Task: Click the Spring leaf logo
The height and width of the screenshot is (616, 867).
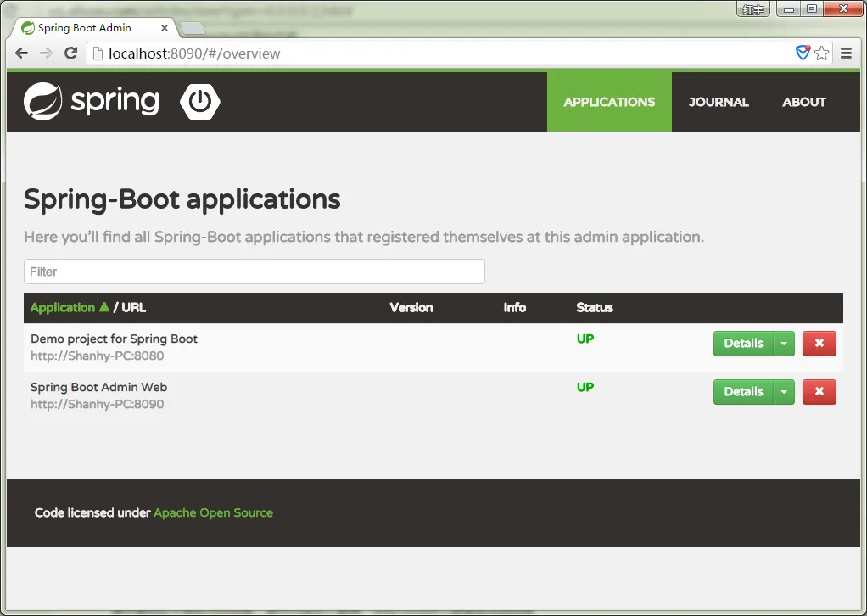Action: [x=43, y=101]
